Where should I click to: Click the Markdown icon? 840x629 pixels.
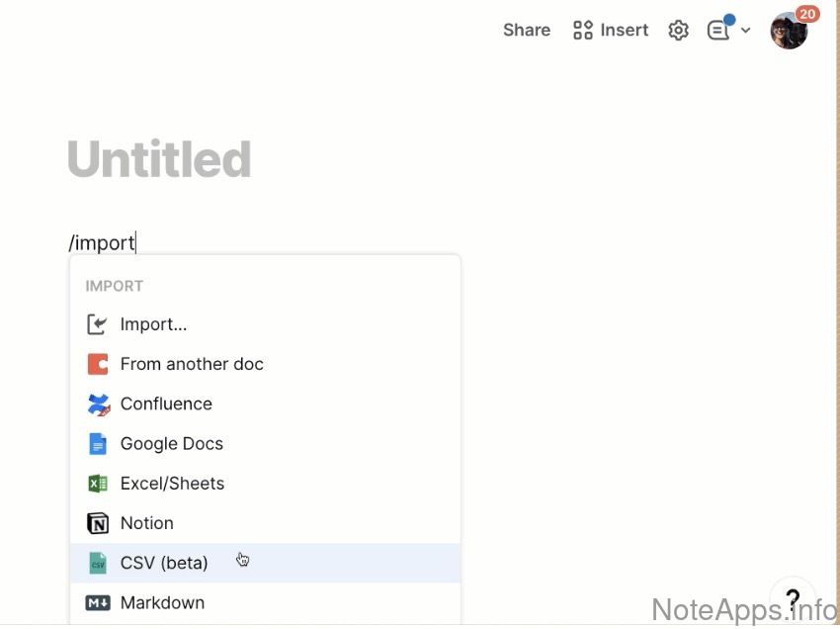coord(97,602)
